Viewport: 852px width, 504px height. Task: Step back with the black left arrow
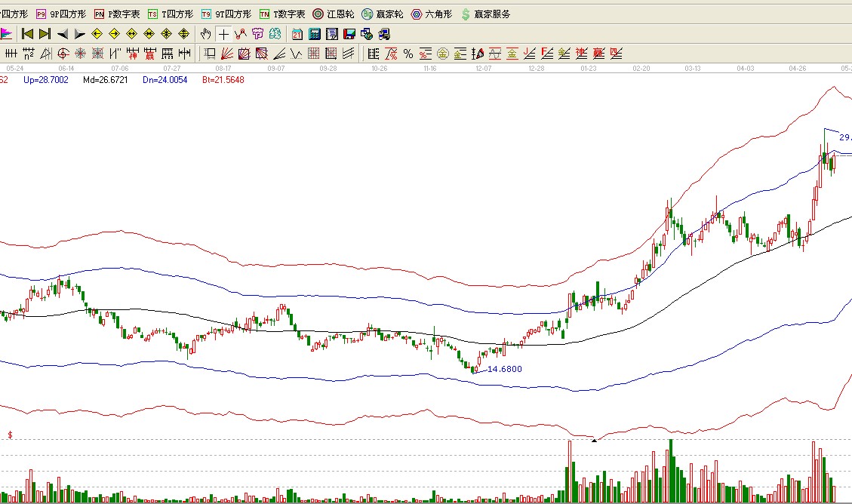click(x=63, y=34)
